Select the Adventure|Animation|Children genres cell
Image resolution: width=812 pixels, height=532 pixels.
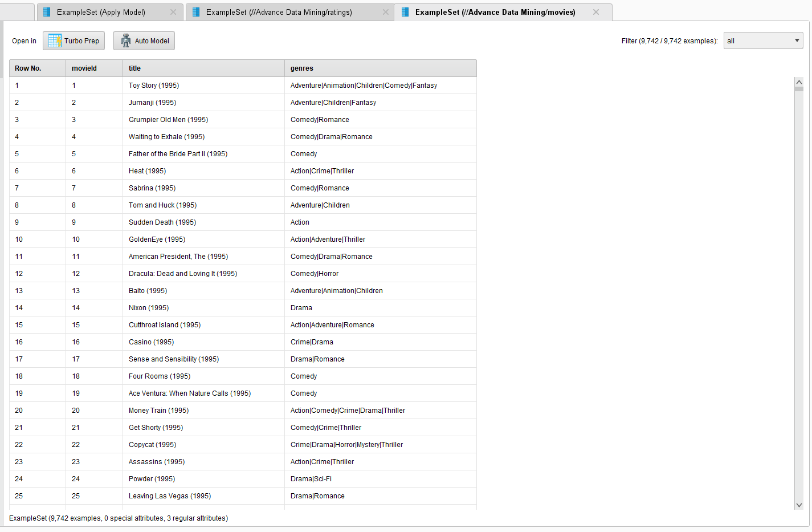coord(381,291)
